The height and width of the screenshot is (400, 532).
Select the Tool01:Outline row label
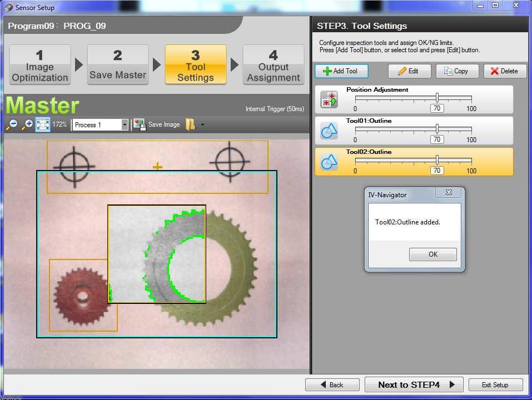(369, 121)
